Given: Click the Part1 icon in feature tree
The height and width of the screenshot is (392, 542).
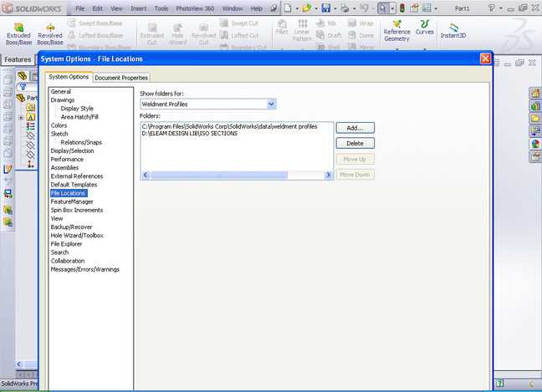Looking at the screenshot, I should 21,98.
